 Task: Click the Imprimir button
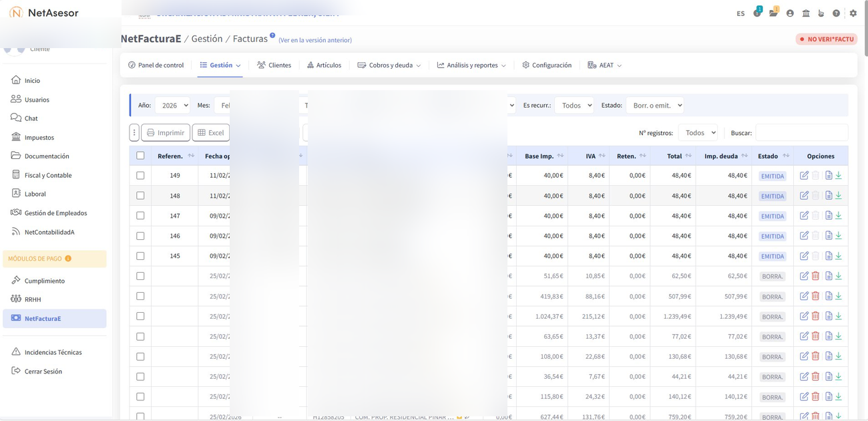point(166,132)
